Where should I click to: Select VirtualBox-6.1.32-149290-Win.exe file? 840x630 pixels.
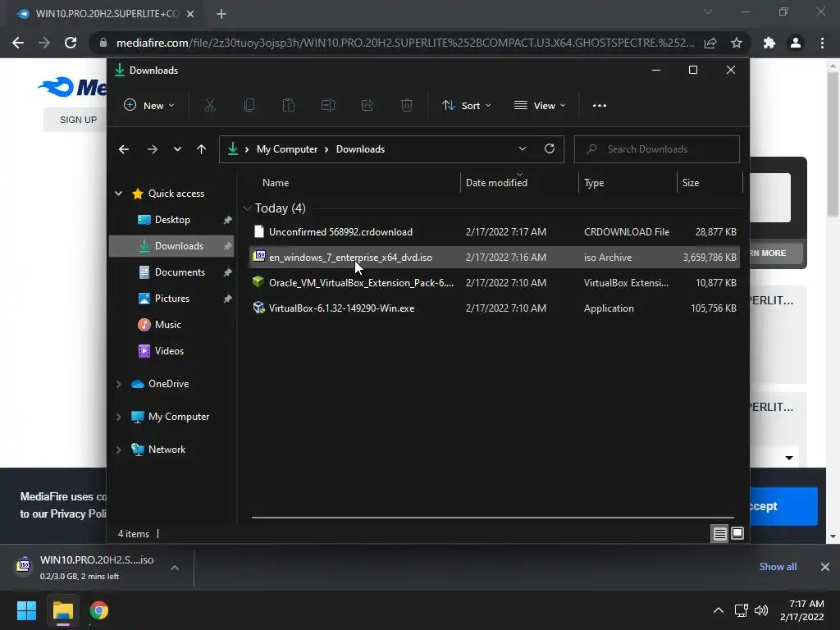tap(495, 308)
